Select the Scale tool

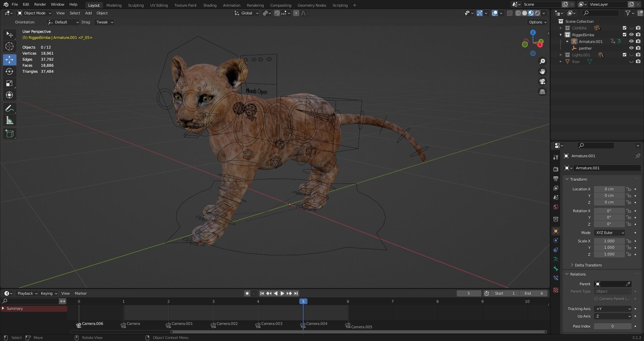coord(9,83)
